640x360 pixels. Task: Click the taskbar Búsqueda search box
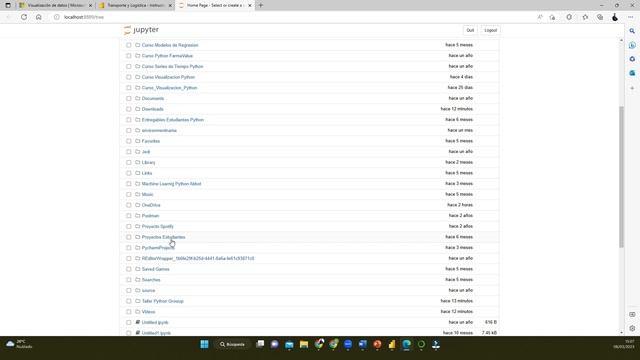tap(233, 344)
